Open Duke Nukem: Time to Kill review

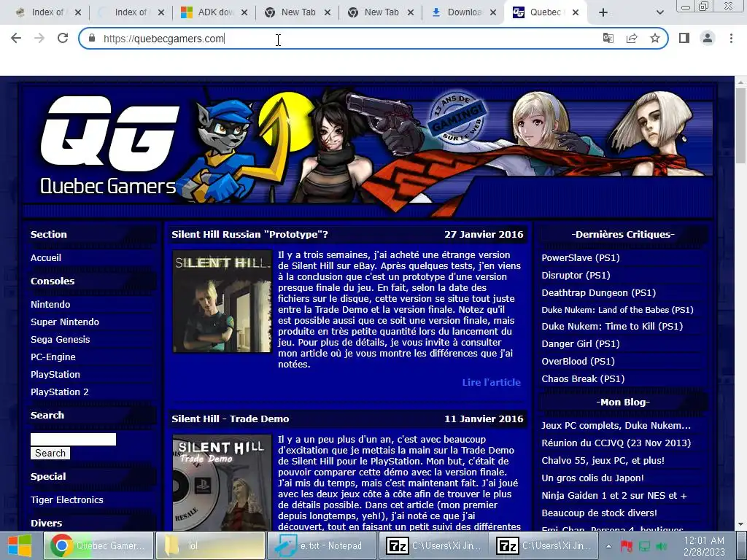[x=612, y=326]
